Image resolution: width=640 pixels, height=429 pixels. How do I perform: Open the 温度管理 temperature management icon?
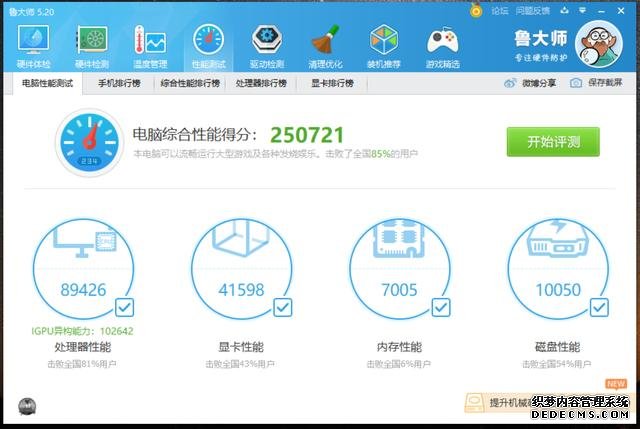(150, 40)
